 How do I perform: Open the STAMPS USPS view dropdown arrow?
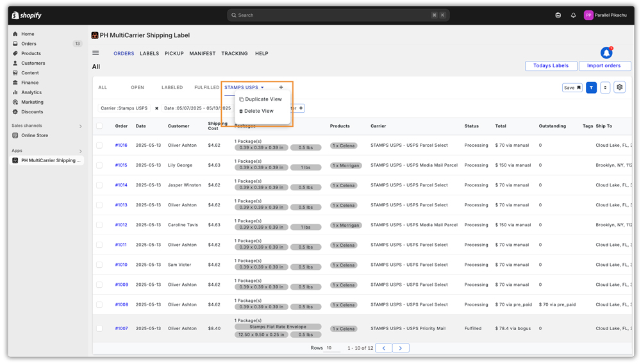[x=262, y=87]
